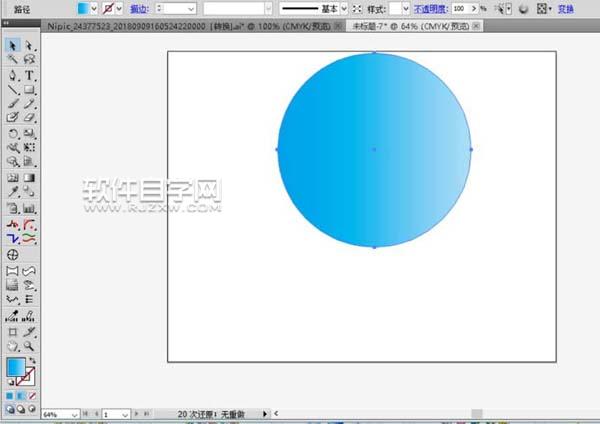
Task: Open graphic style (样式) dropdown
Action: pyautogui.click(x=406, y=8)
